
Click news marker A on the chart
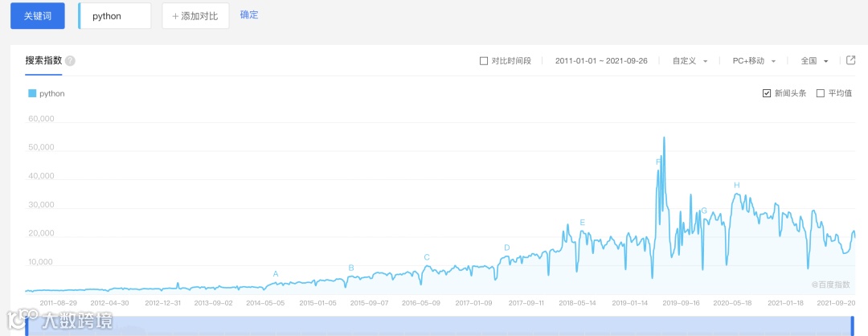(276, 273)
